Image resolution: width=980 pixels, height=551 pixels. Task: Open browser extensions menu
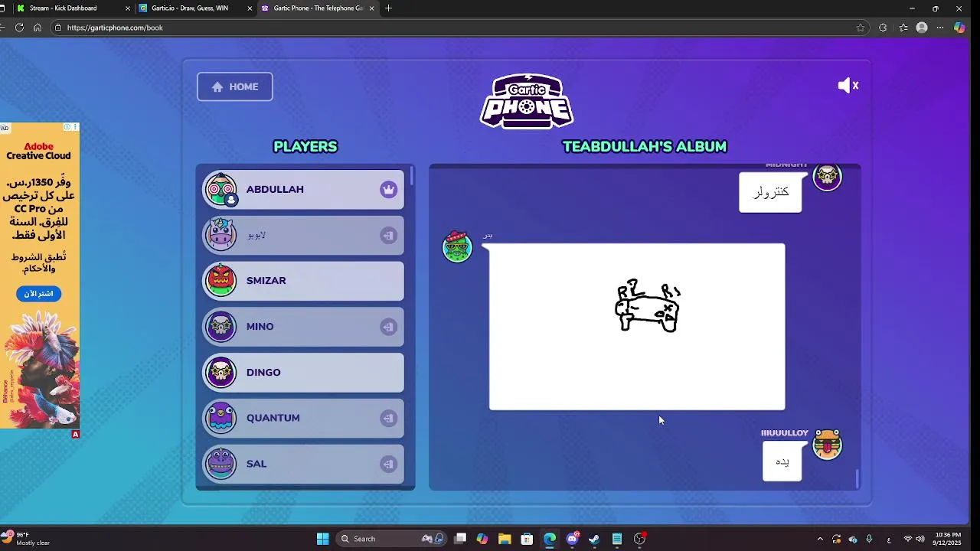pyautogui.click(x=883, y=28)
